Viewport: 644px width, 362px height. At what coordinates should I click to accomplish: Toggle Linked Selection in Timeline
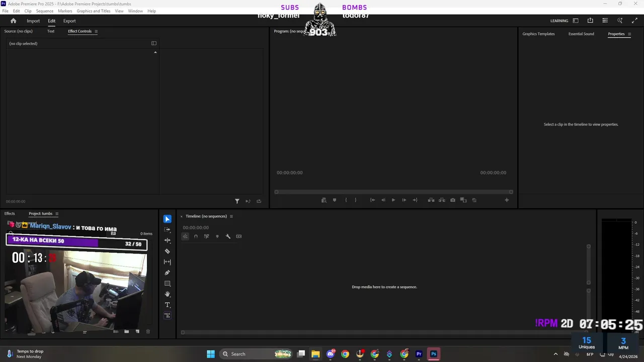(x=206, y=236)
